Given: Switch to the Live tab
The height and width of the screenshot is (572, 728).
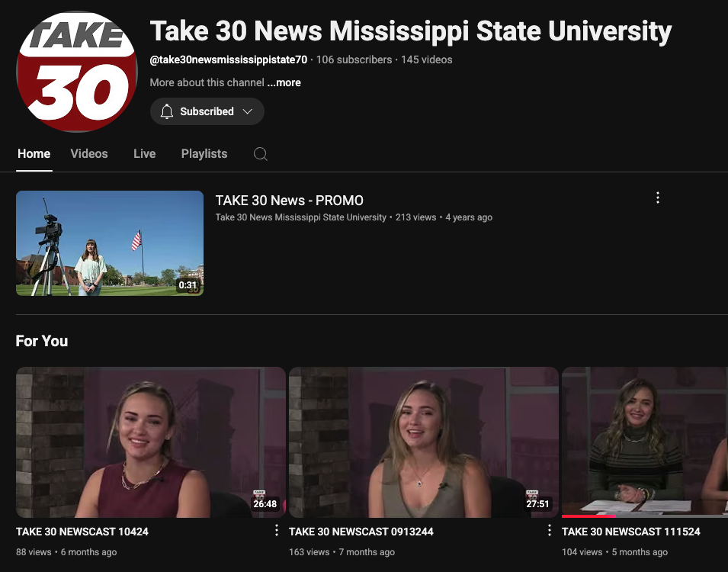Looking at the screenshot, I should coord(144,154).
